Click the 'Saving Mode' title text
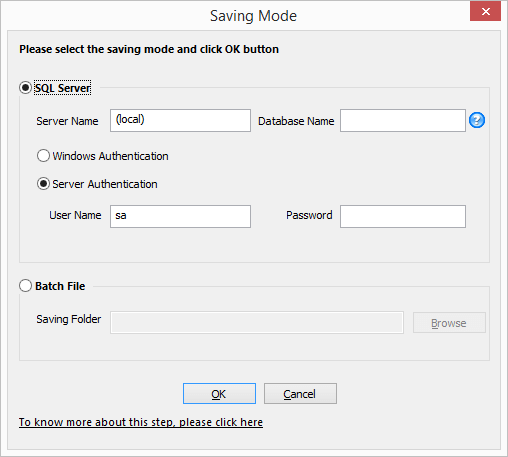This screenshot has height=457, width=508. [x=253, y=16]
